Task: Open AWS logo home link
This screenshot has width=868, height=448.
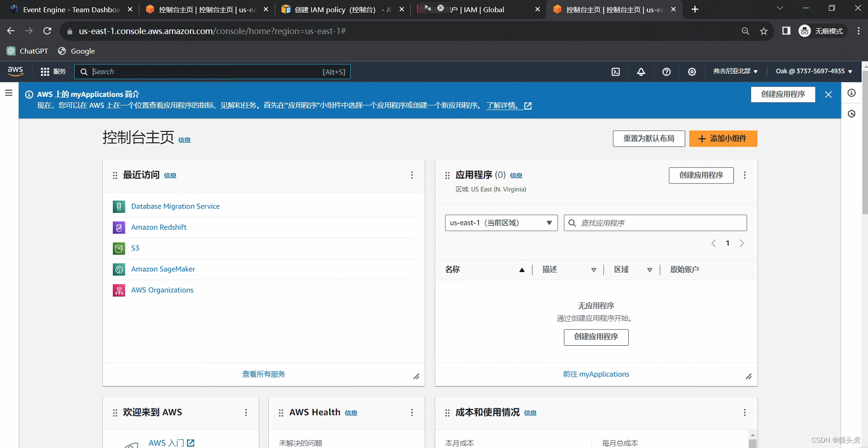Action: 15,71
